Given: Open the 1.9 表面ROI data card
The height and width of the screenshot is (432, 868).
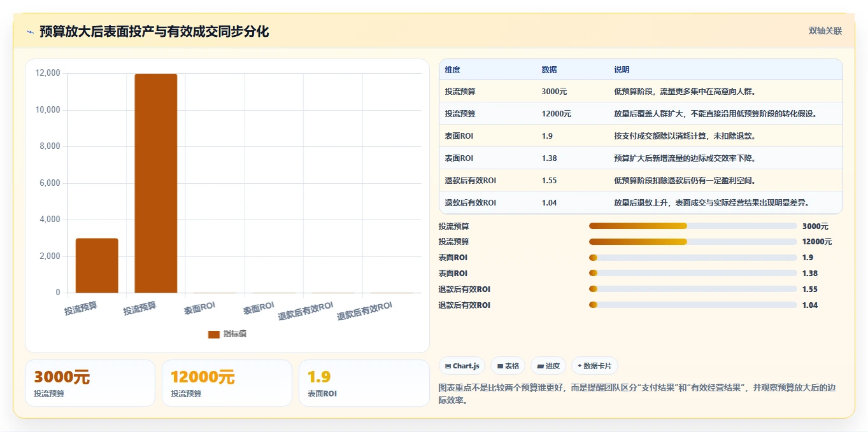Looking at the screenshot, I should point(364,383).
